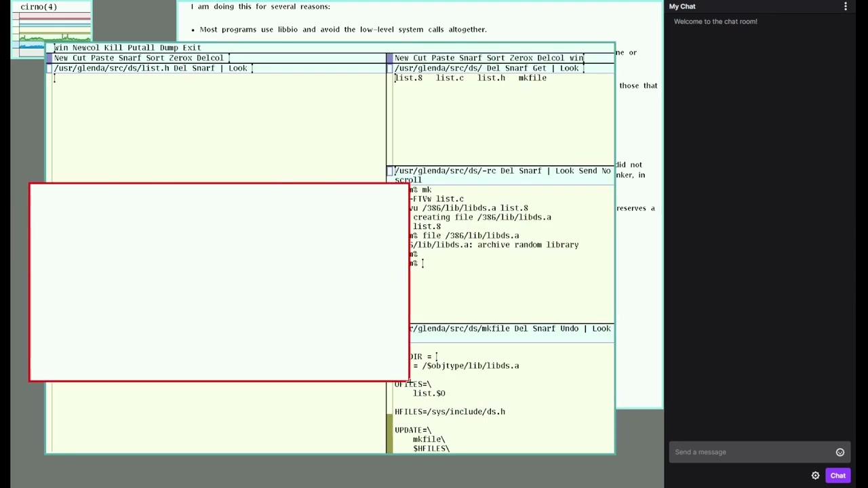The image size is (868, 488).
Task: Click Snarf in the mkfile window tag
Action: [x=544, y=329]
